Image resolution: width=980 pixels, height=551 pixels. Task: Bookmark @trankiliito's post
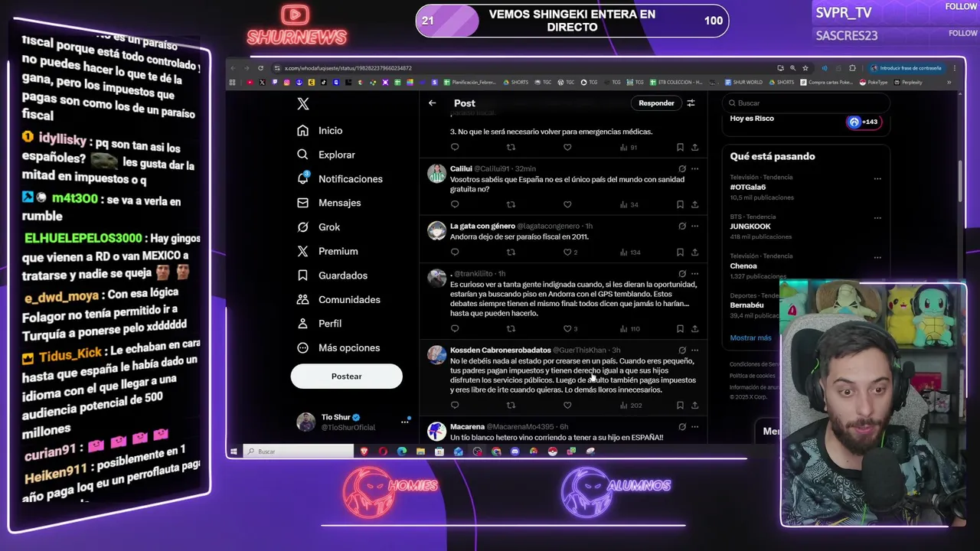click(680, 328)
